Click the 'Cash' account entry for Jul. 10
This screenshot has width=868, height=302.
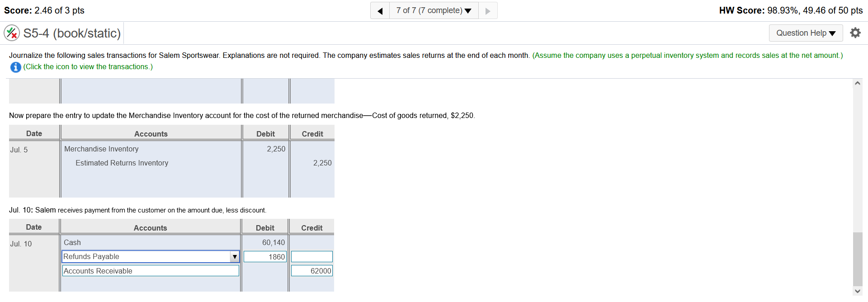click(72, 242)
